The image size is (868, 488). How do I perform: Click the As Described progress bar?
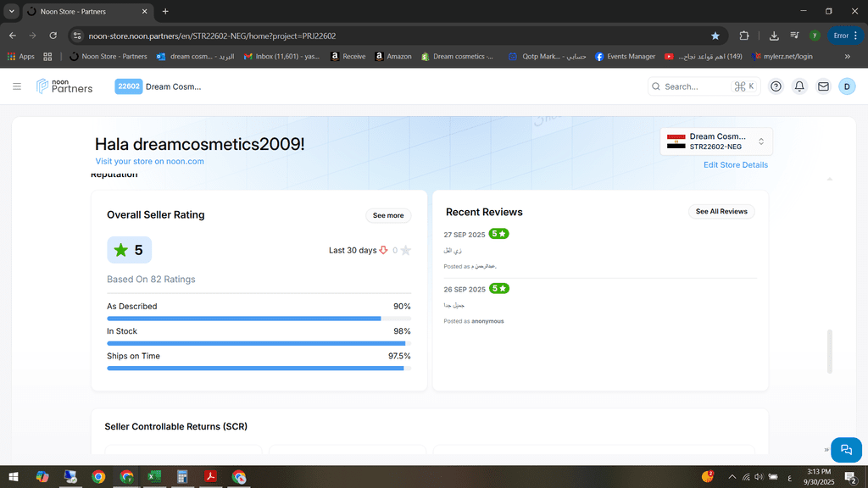coord(259,319)
